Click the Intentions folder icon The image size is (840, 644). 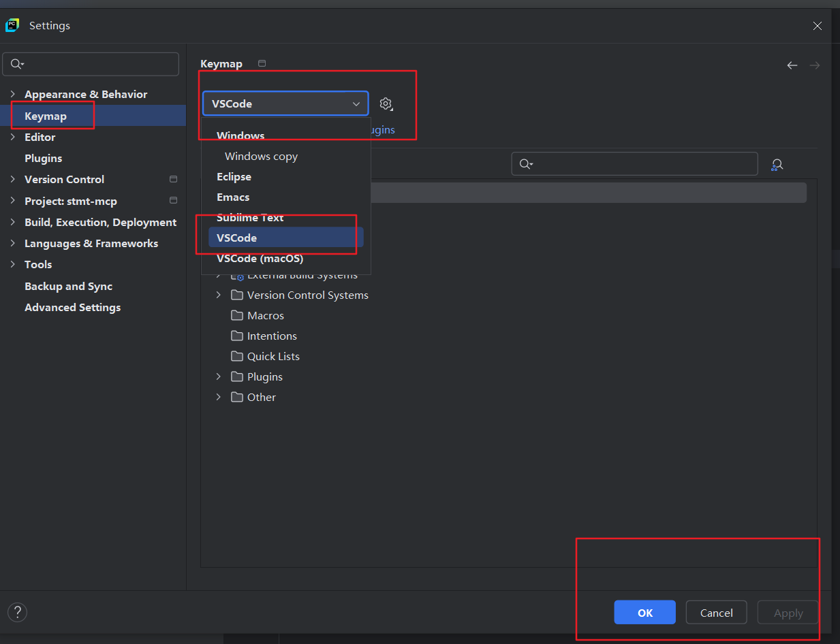pyautogui.click(x=237, y=336)
